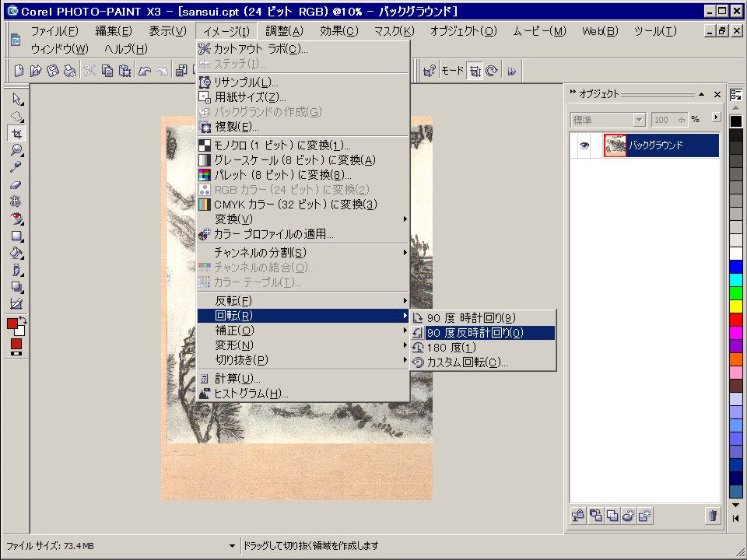Pick the cyan swatch in color palette
The width and height of the screenshot is (747, 560).
coord(735,279)
